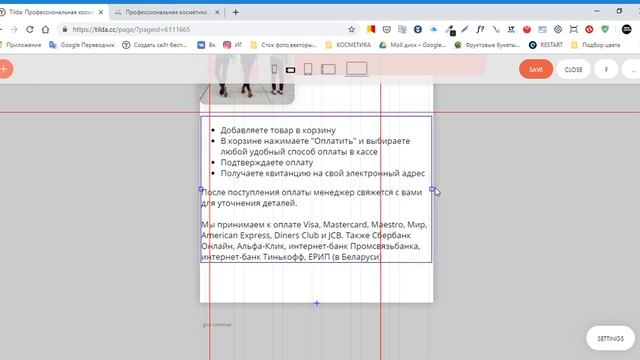This screenshot has width=640, height=360.
Task: Switch to desktop screen view
Action: point(356,69)
